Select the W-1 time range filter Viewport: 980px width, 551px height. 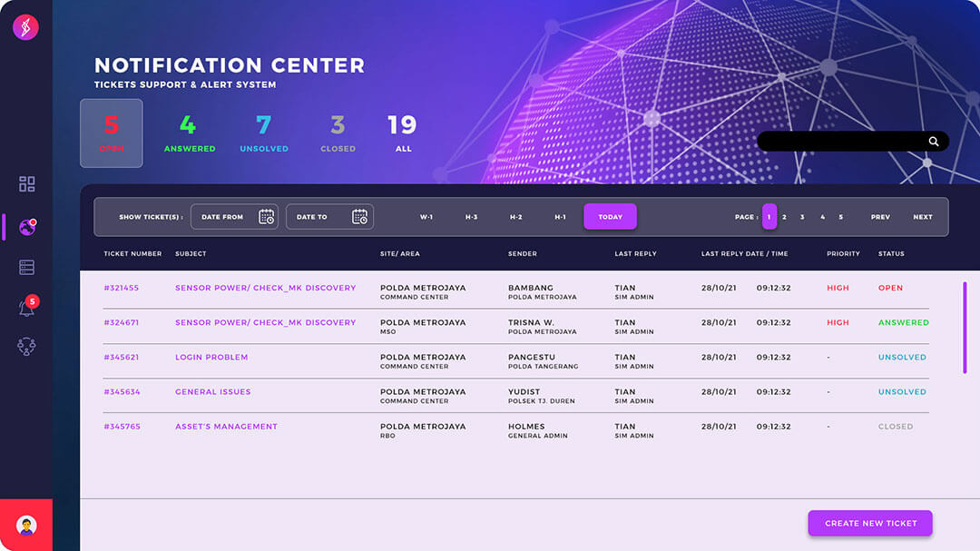coord(426,217)
